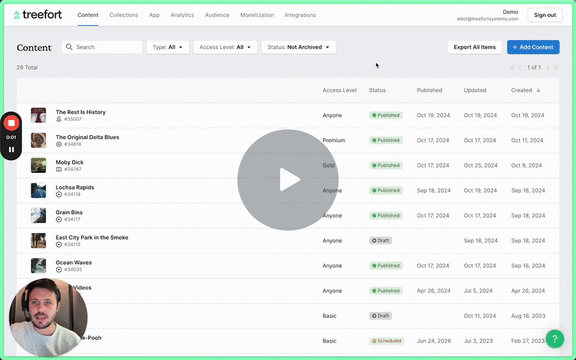Go to the first page using the double-left arrow
Screen dimensions: 576x360
512,67
